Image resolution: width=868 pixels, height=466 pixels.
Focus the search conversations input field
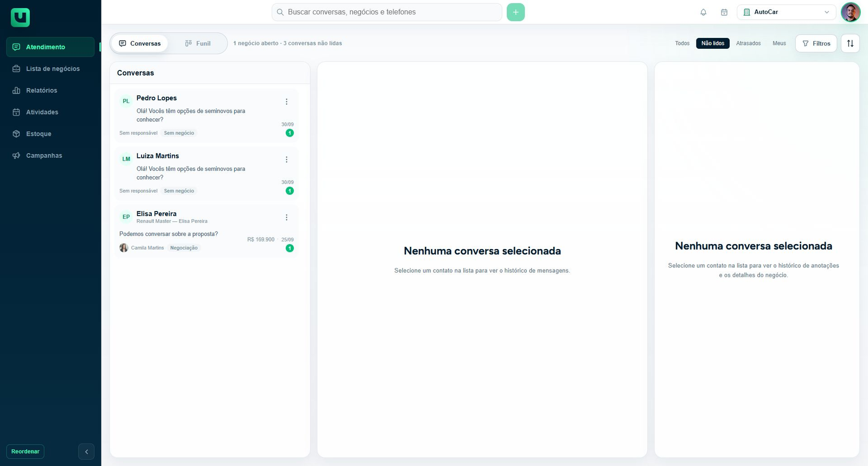click(387, 12)
